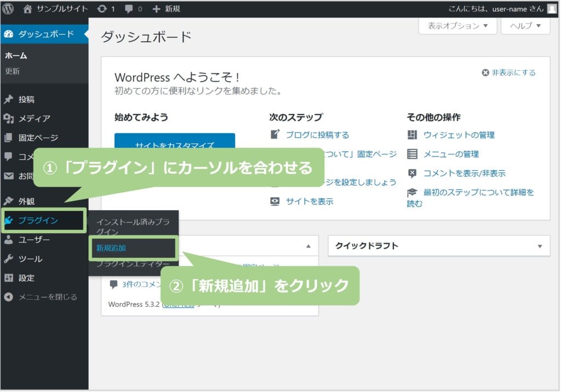Viewport: 561px width, 392px height.
Task: Open the 更新 submenu item
Action: 12,71
